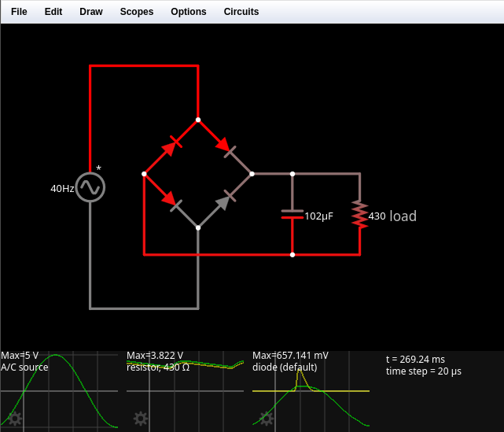Open settings gear of A/C source scope
The image size is (504, 432).
tap(15, 418)
